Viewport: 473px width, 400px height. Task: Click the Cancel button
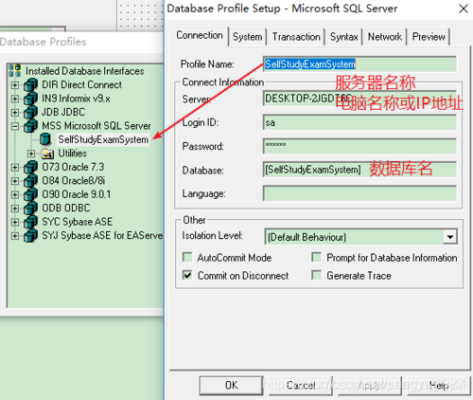[x=301, y=385]
